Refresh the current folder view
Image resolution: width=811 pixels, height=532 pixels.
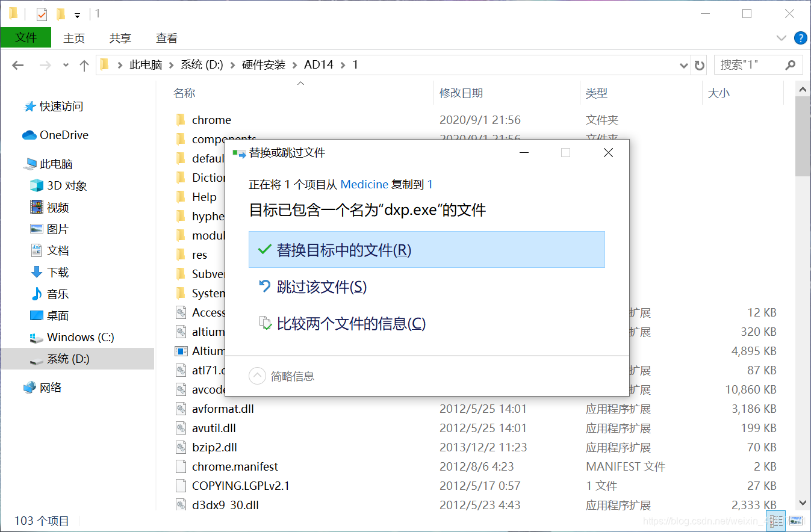(x=699, y=65)
